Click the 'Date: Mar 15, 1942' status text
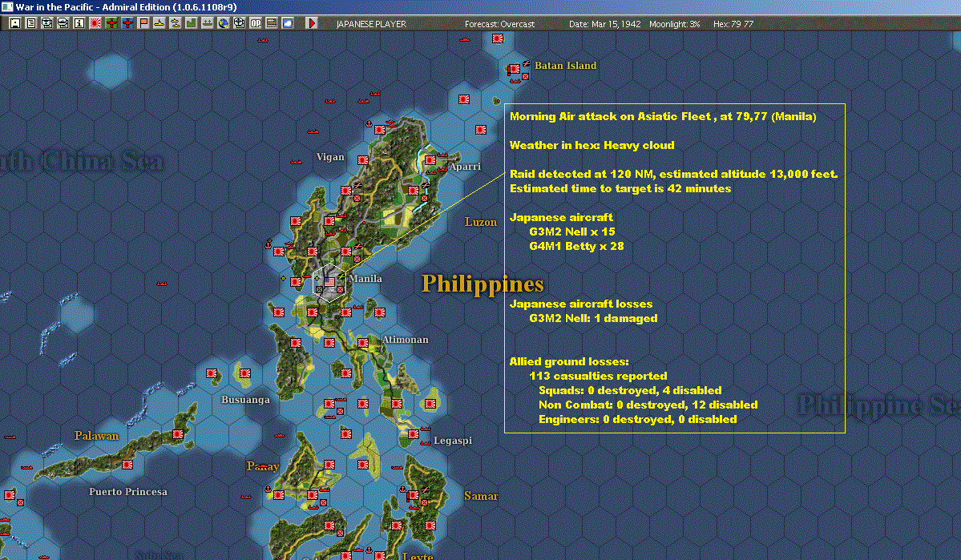Screen dimensions: 961x560 (x=605, y=24)
